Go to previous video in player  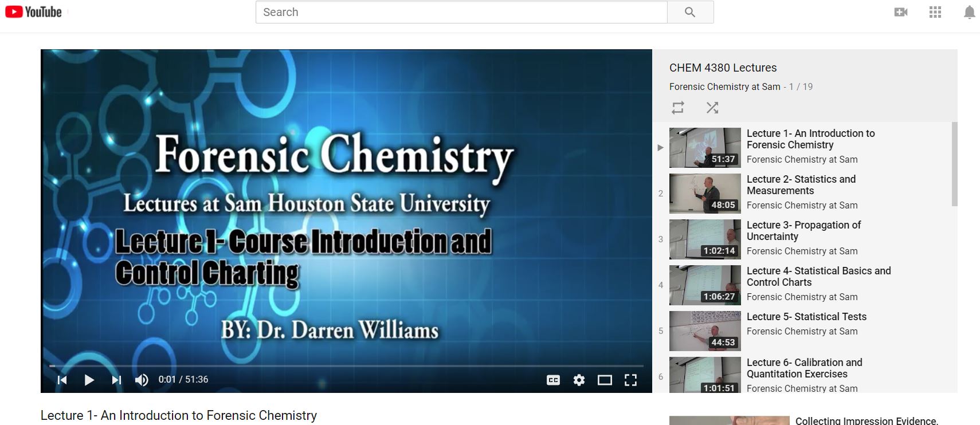(62, 380)
